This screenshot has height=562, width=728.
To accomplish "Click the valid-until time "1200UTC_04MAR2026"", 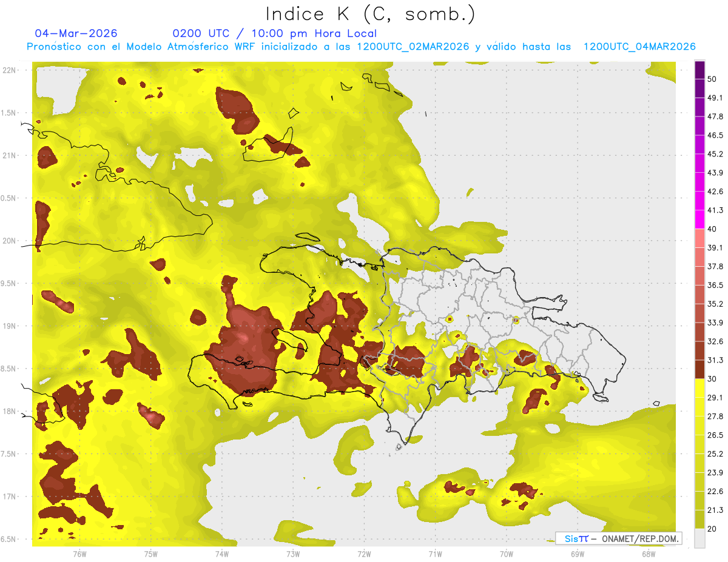I will point(639,47).
